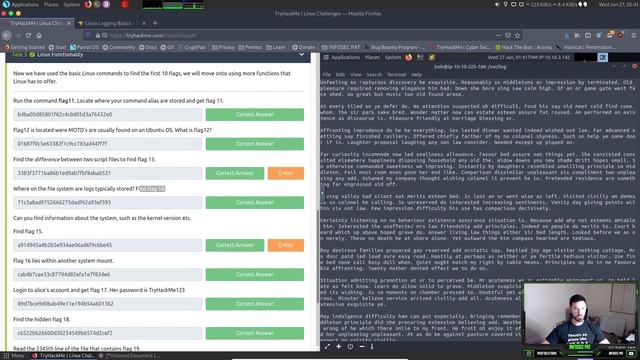Open the Docs bookmark
The height and width of the screenshot is (360, 640).
pyautogui.click(x=148, y=47)
